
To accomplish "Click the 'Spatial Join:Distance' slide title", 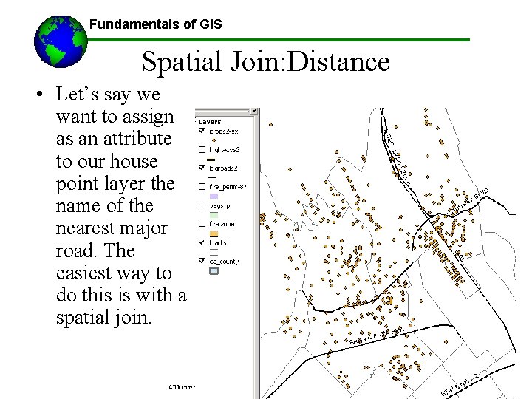I will (x=266, y=61).
